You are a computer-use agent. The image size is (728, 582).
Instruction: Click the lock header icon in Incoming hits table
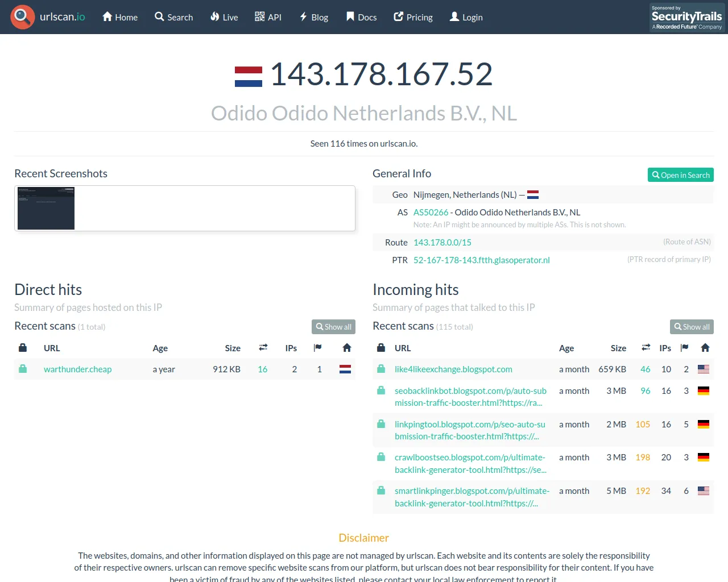381,348
